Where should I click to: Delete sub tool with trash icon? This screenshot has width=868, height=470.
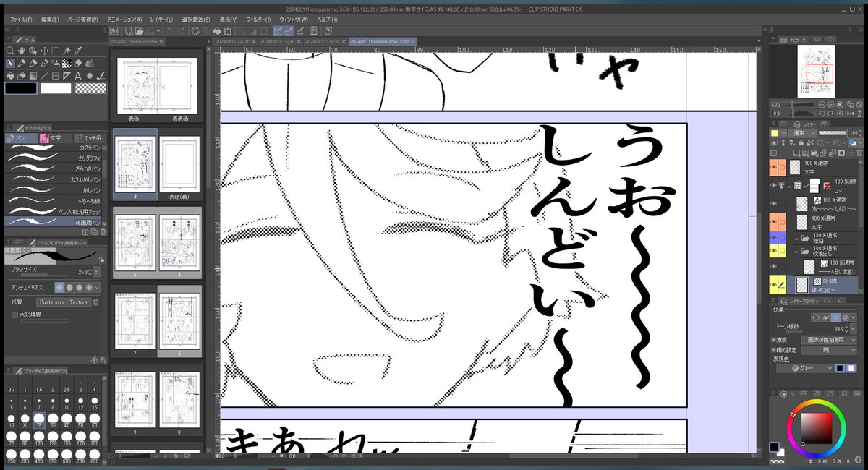(x=103, y=232)
